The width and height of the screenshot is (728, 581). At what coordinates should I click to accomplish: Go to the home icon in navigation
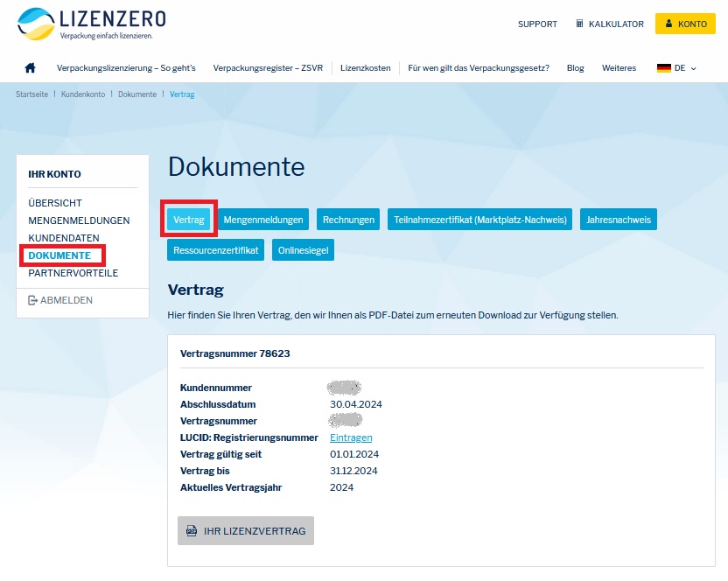point(30,67)
